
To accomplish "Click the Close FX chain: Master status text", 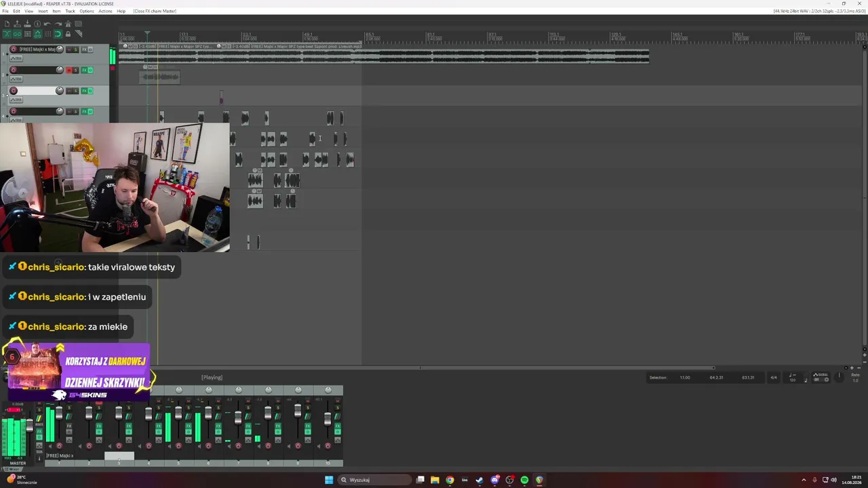I will pyautogui.click(x=155, y=12).
